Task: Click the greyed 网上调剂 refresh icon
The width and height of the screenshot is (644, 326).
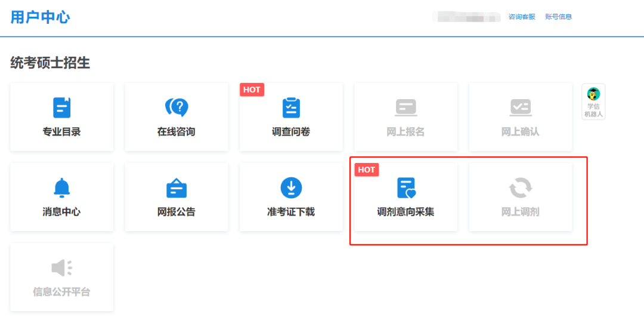Action: pos(521,188)
